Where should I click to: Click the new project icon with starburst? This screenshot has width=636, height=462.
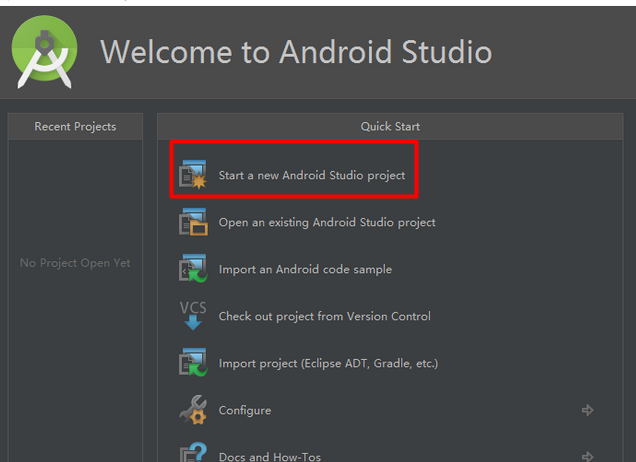click(193, 174)
